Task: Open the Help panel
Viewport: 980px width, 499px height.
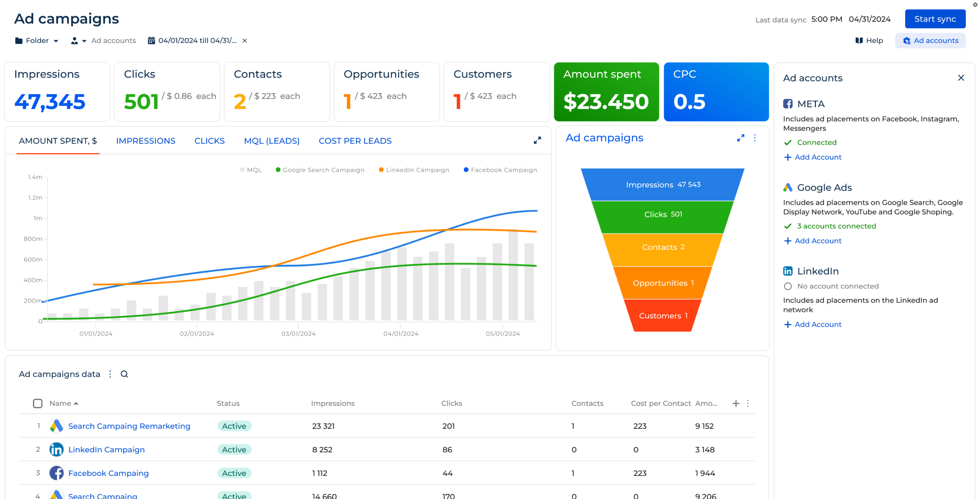Action: pyautogui.click(x=869, y=41)
